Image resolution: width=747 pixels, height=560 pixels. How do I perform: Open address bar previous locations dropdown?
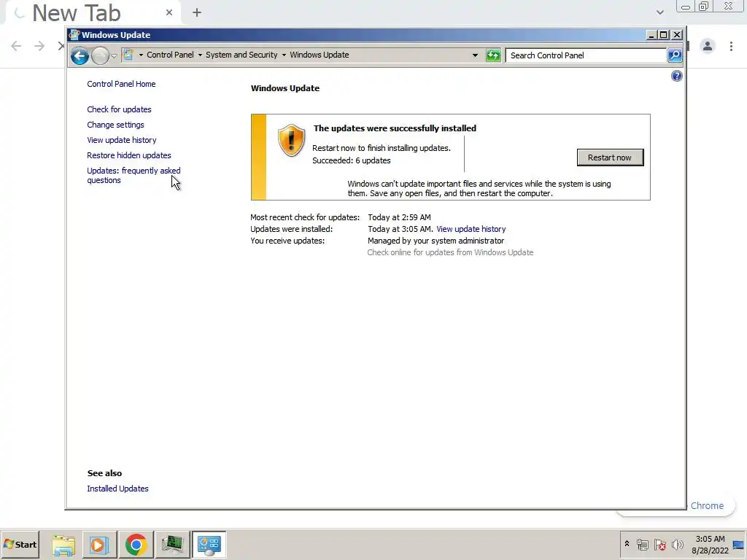click(x=475, y=55)
